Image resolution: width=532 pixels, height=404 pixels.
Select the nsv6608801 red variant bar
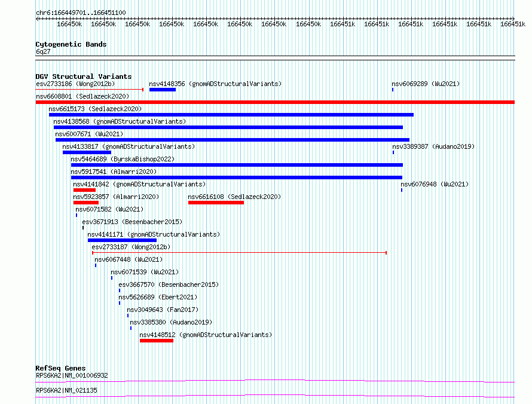(x=275, y=102)
